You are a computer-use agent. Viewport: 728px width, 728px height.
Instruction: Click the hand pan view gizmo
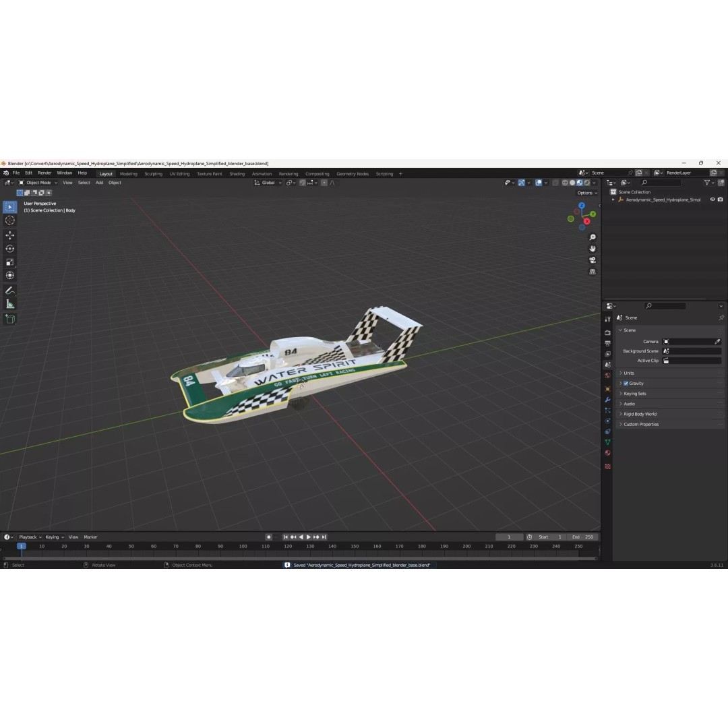593,249
